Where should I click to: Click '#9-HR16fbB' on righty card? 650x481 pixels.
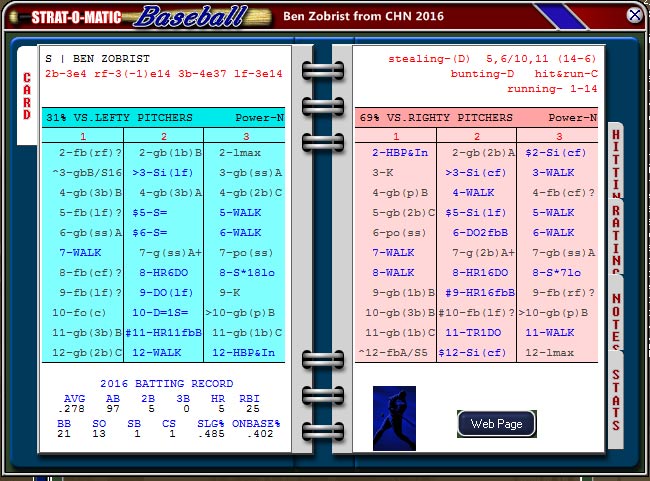point(480,293)
